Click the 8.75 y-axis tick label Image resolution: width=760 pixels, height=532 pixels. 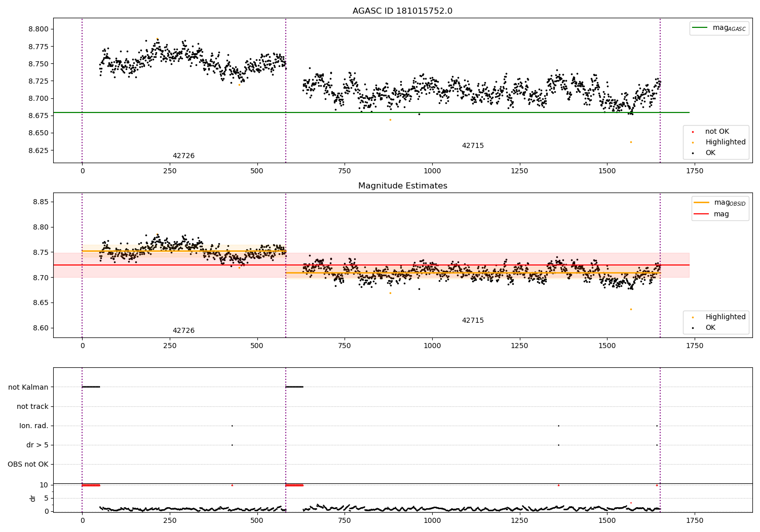(41, 253)
